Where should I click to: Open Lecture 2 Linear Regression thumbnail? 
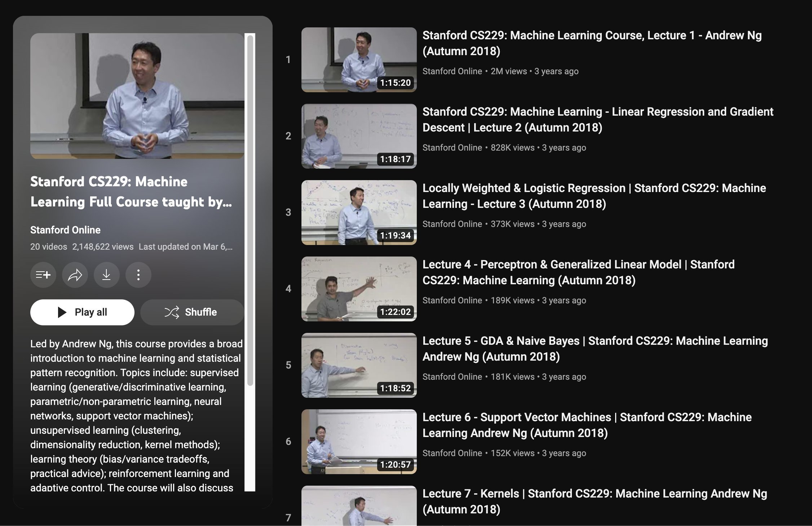point(359,136)
